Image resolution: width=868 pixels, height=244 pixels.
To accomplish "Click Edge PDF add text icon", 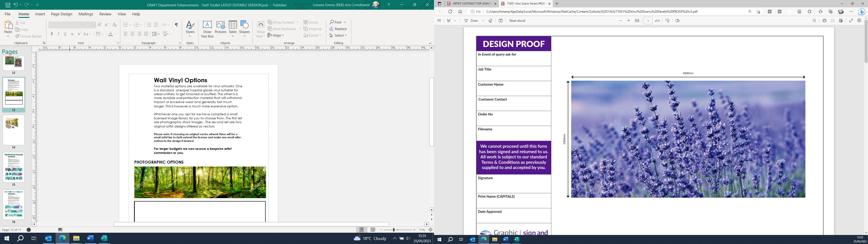I will pos(501,21).
